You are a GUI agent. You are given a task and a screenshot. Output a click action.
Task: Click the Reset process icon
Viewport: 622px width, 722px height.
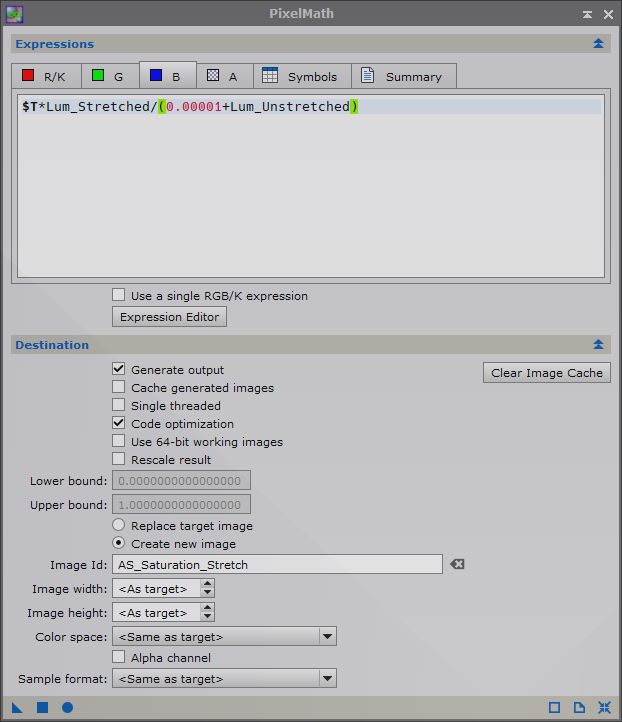tap(604, 708)
